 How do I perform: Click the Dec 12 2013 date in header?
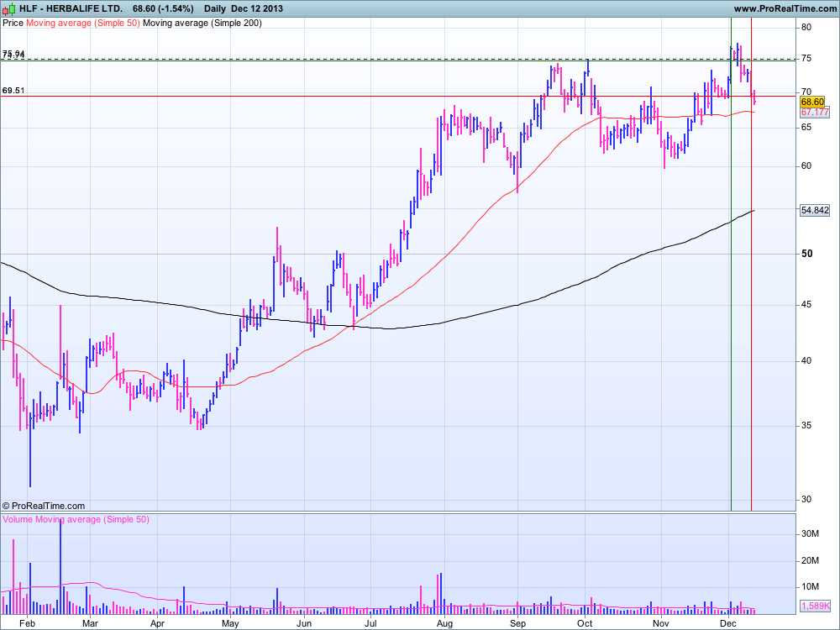257,8
